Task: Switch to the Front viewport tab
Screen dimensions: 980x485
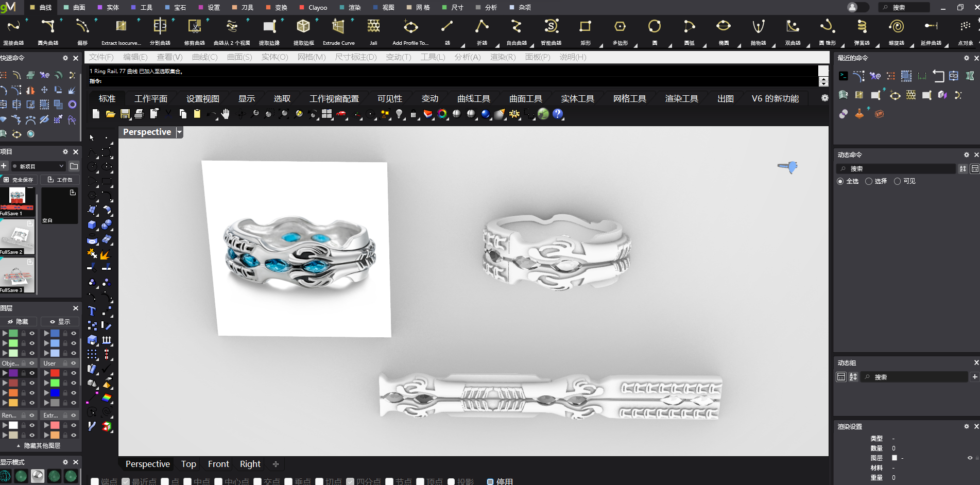Action: [x=218, y=464]
